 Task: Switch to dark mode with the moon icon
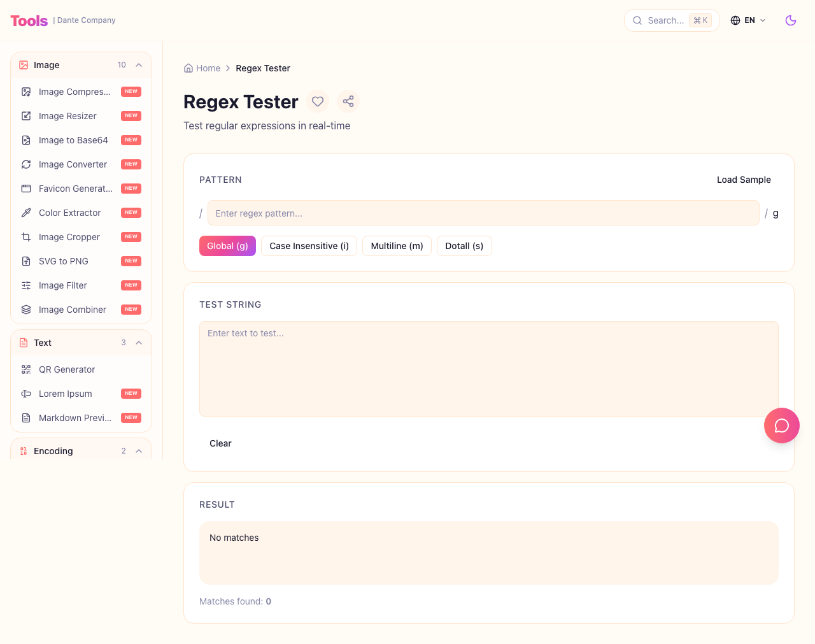(790, 20)
